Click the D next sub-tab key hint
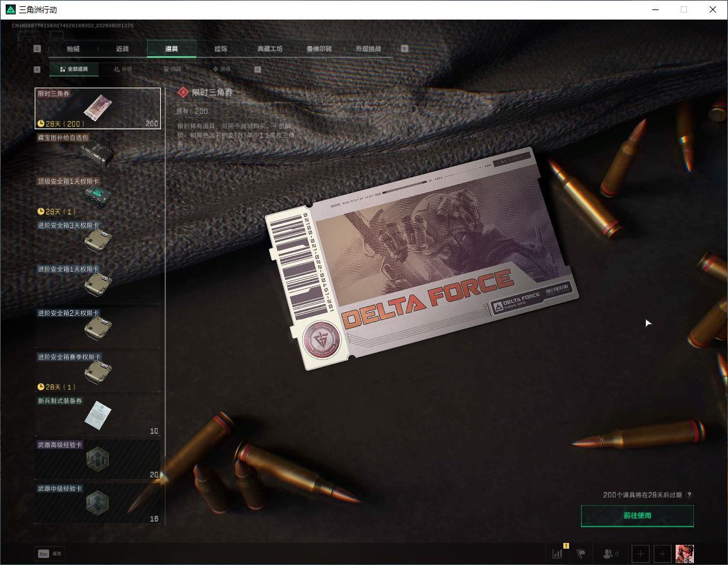Screen dimensions: 728x565 coord(257,69)
